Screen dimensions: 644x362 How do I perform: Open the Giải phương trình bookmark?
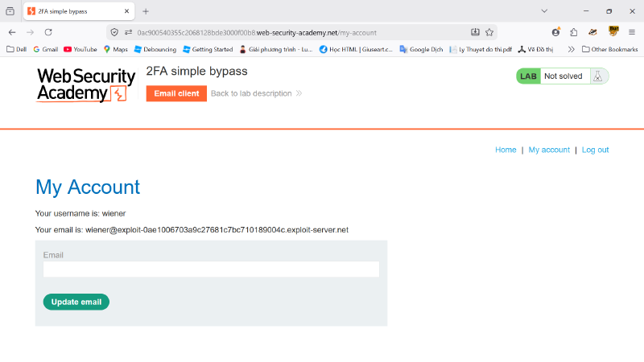[275, 49]
